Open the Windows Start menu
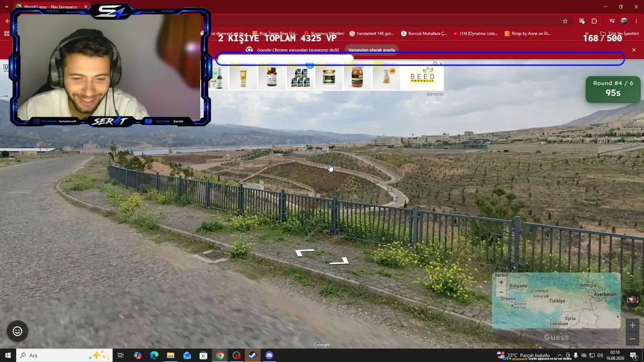Viewport: 644px width, 362px height. coord(8,355)
